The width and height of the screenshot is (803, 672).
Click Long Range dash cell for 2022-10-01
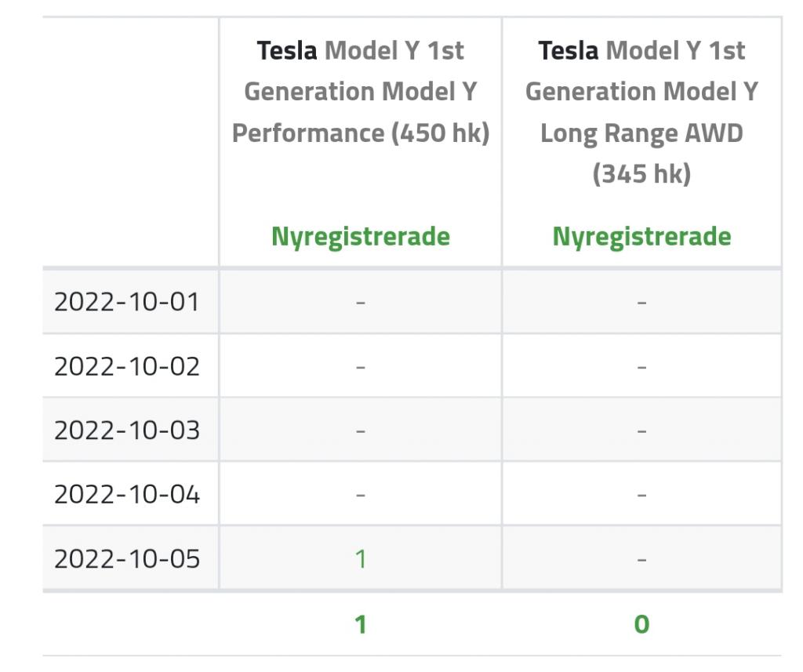tap(641, 302)
